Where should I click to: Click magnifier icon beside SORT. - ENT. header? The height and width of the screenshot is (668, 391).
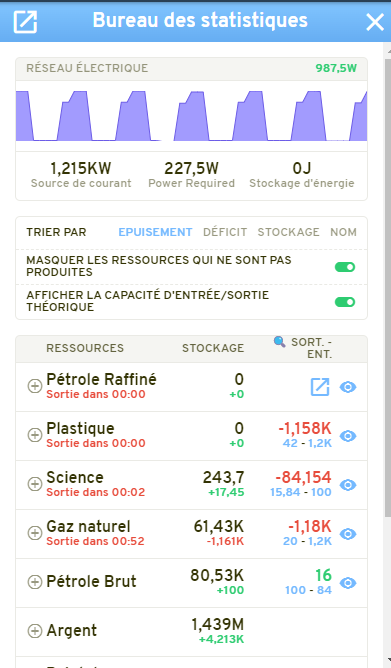tap(279, 341)
